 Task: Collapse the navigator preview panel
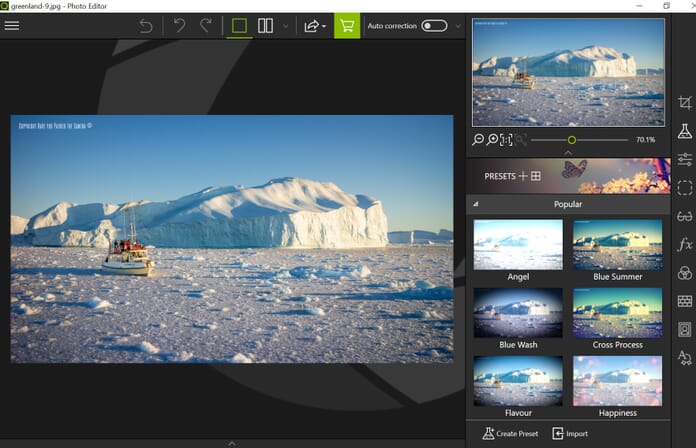click(x=568, y=152)
